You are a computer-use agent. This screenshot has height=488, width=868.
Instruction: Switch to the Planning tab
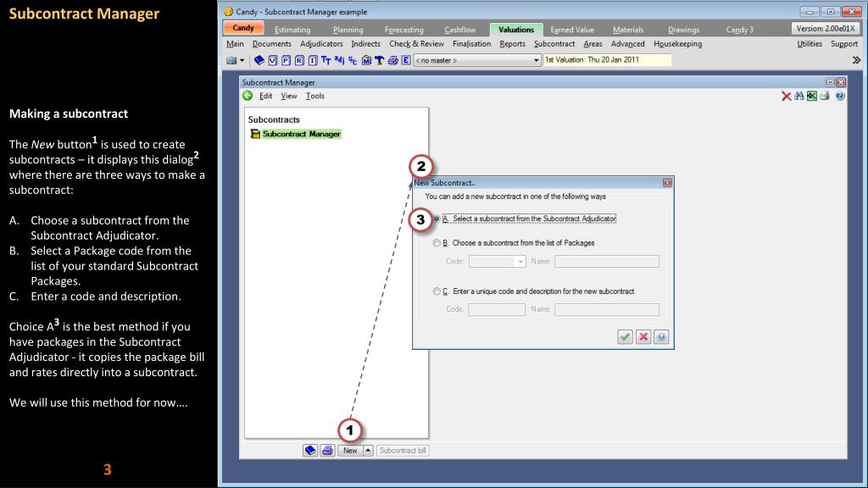click(348, 30)
